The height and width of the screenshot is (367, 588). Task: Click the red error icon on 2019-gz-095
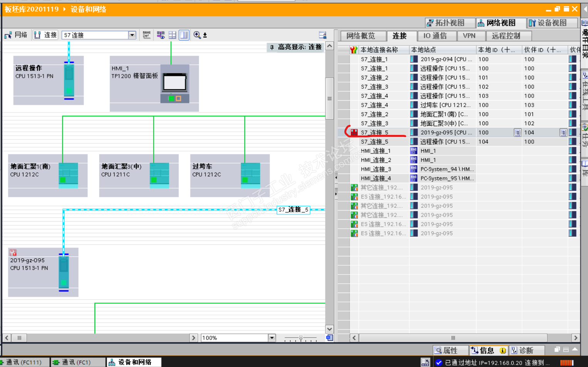coord(13,253)
